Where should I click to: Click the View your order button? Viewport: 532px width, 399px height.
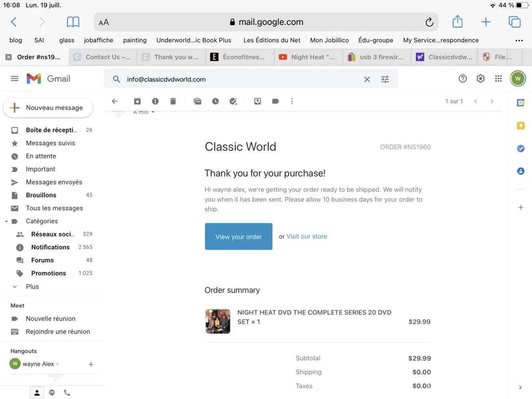pos(239,237)
